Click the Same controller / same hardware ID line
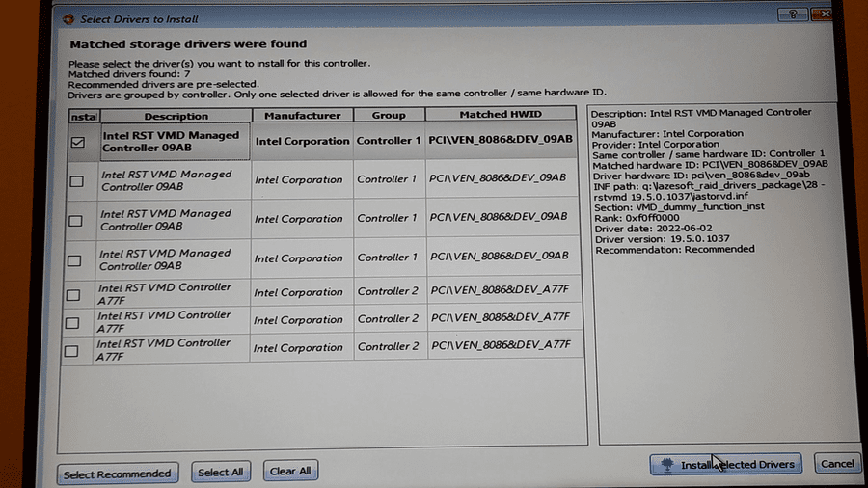The width and height of the screenshot is (868, 488). [708, 154]
